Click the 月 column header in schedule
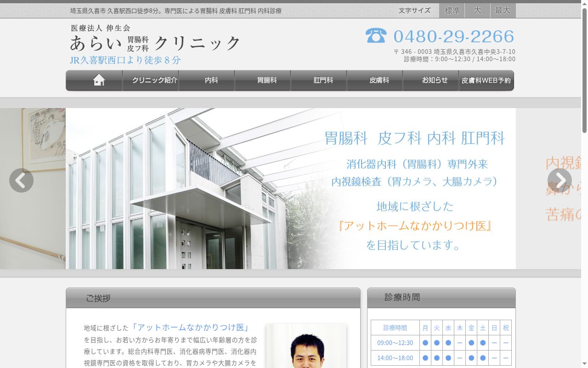588x368 pixels. pyautogui.click(x=425, y=328)
